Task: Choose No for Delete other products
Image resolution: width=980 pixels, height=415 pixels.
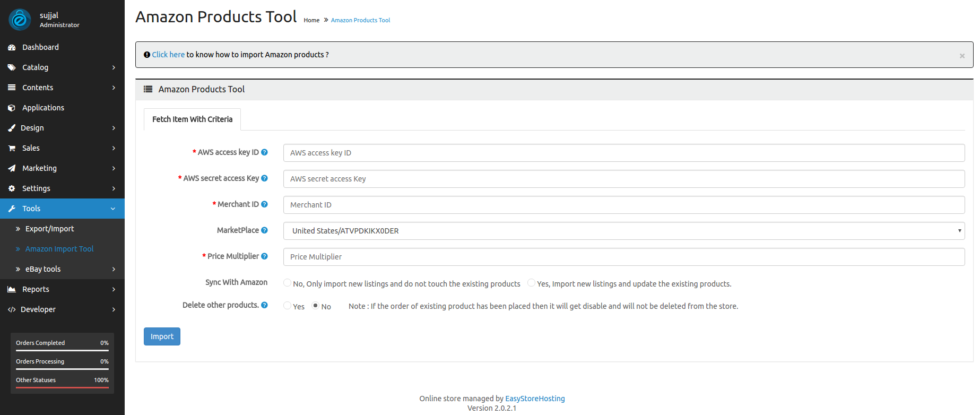Action: pos(315,306)
